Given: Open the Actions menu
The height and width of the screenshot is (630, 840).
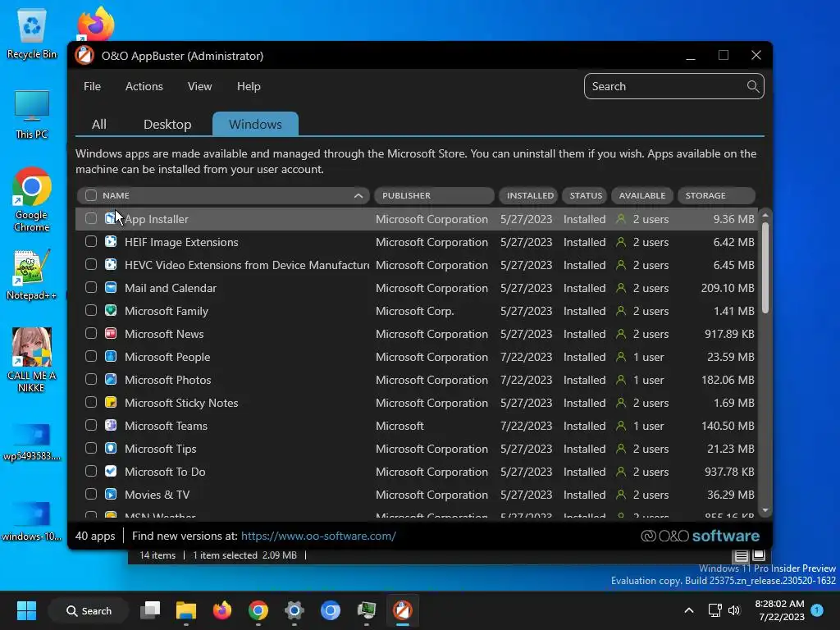Looking at the screenshot, I should click(144, 86).
